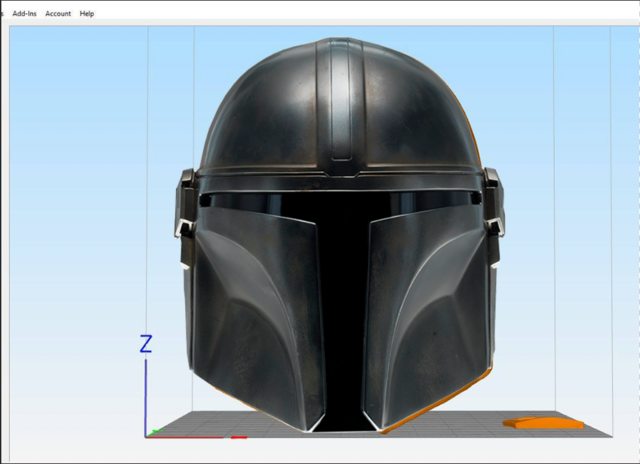Select the small orange part on the bed
This screenshot has width=640, height=464.
[x=543, y=423]
